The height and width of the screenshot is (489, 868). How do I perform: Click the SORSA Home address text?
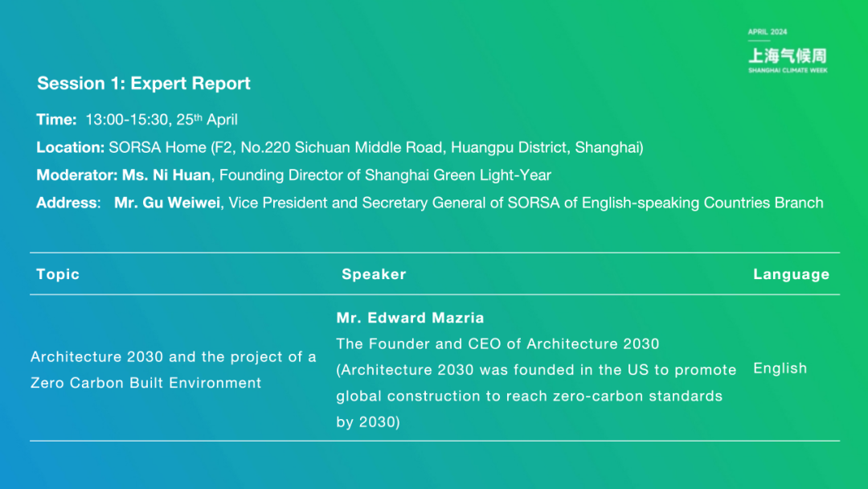point(376,147)
